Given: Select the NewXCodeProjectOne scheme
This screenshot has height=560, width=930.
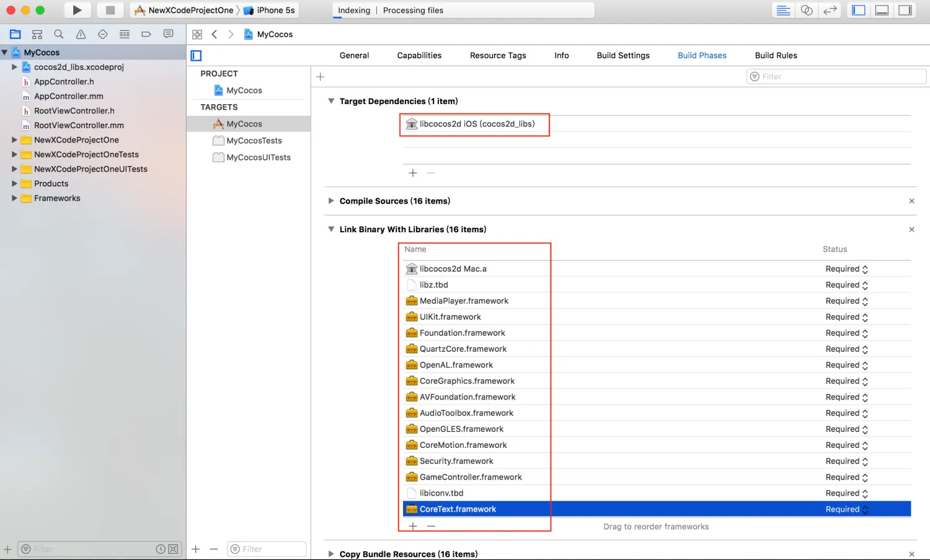Looking at the screenshot, I should [x=184, y=10].
